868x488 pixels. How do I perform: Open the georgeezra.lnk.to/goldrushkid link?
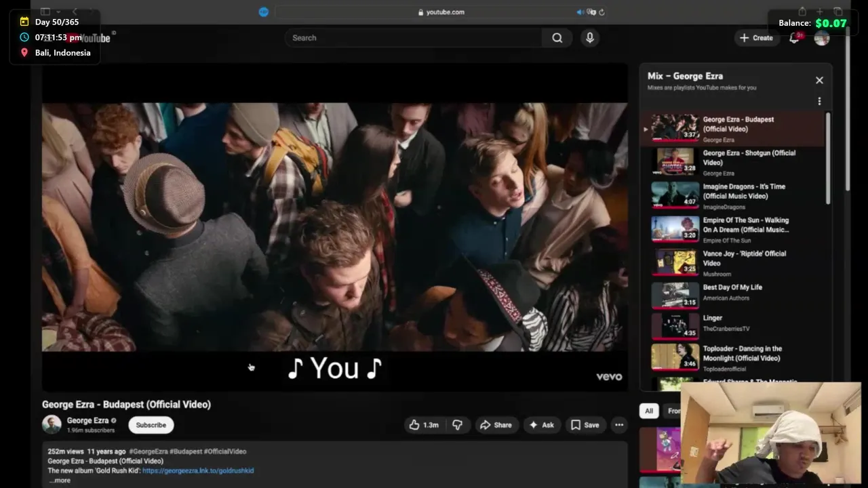pos(198,470)
